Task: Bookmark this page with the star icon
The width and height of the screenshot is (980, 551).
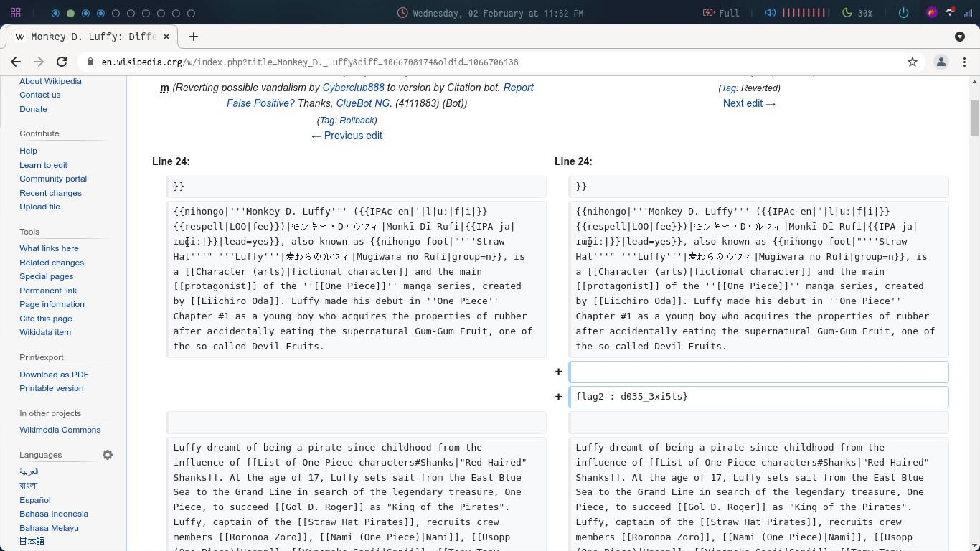Action: point(913,62)
